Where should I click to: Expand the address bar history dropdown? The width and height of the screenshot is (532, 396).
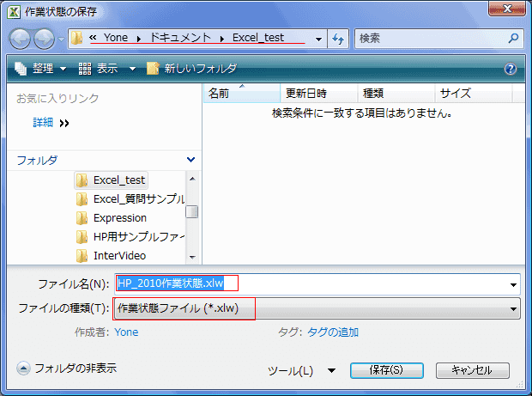click(318, 39)
